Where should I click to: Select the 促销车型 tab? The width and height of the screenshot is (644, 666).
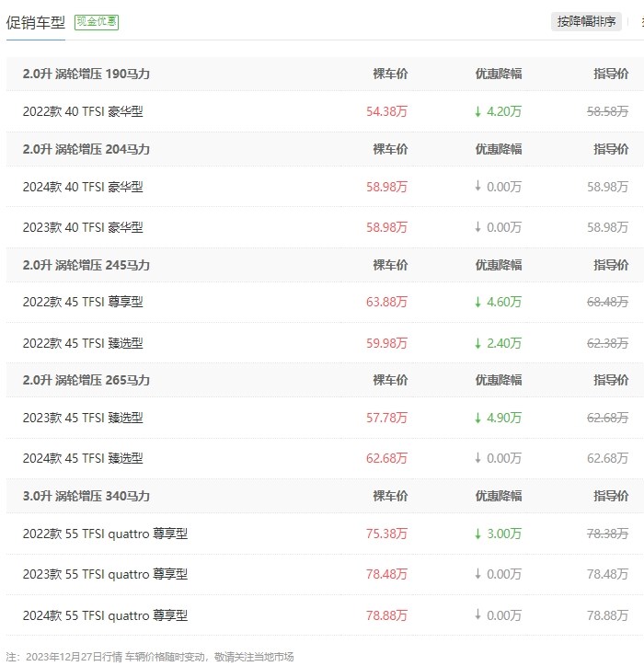(36, 22)
